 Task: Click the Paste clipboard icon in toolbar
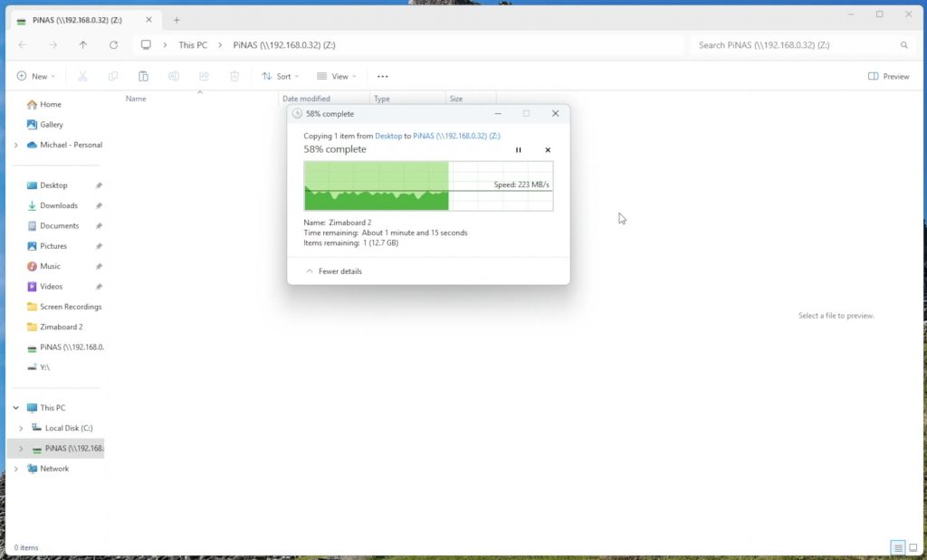143,77
